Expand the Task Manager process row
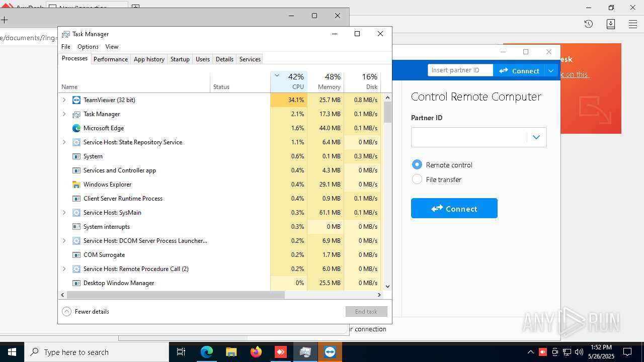644x362 pixels. pos(64,114)
